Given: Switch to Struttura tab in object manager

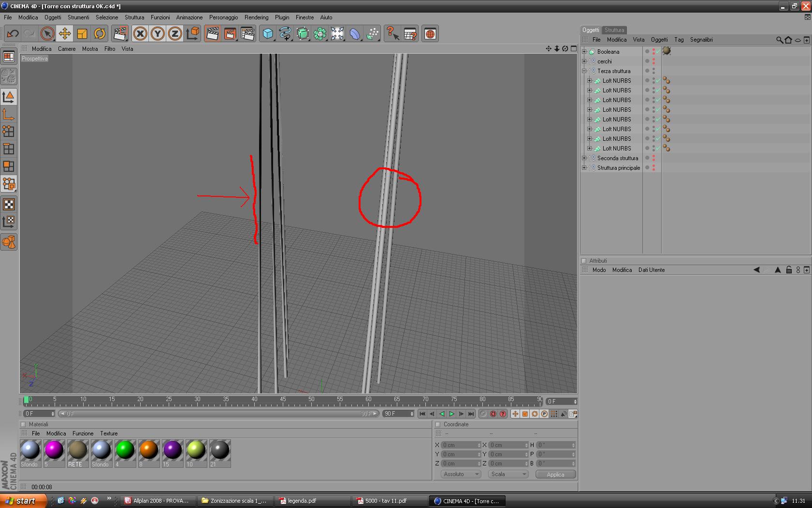Looking at the screenshot, I should click(614, 30).
